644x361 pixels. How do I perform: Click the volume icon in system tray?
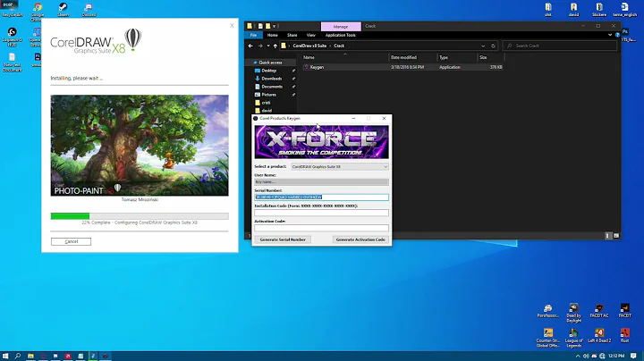pos(586,356)
